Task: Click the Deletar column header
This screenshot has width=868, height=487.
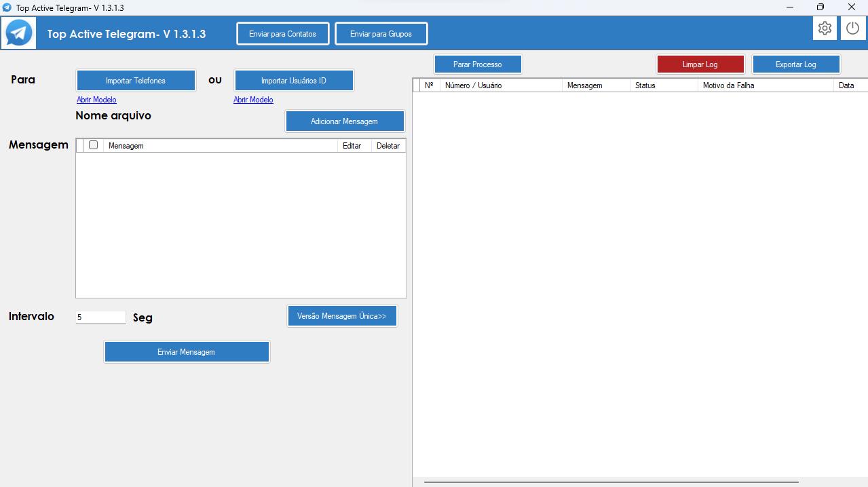Action: click(x=388, y=145)
